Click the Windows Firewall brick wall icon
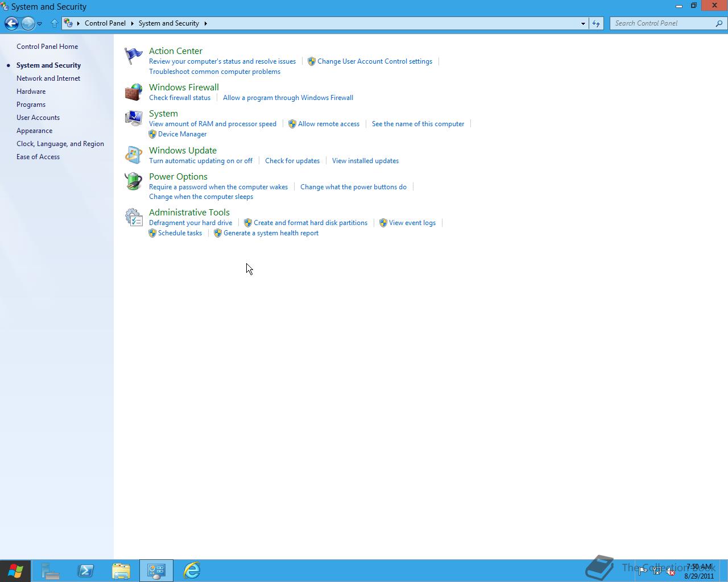The image size is (728, 582). coord(134,92)
